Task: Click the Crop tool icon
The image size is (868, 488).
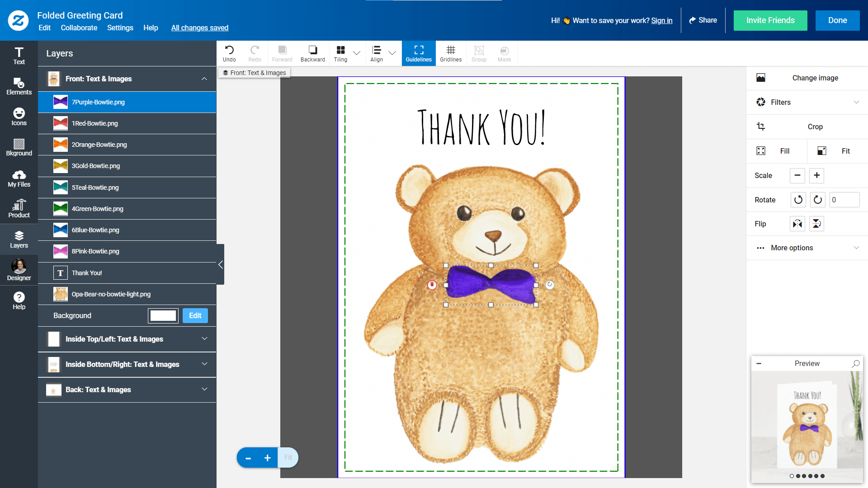Action: click(761, 127)
